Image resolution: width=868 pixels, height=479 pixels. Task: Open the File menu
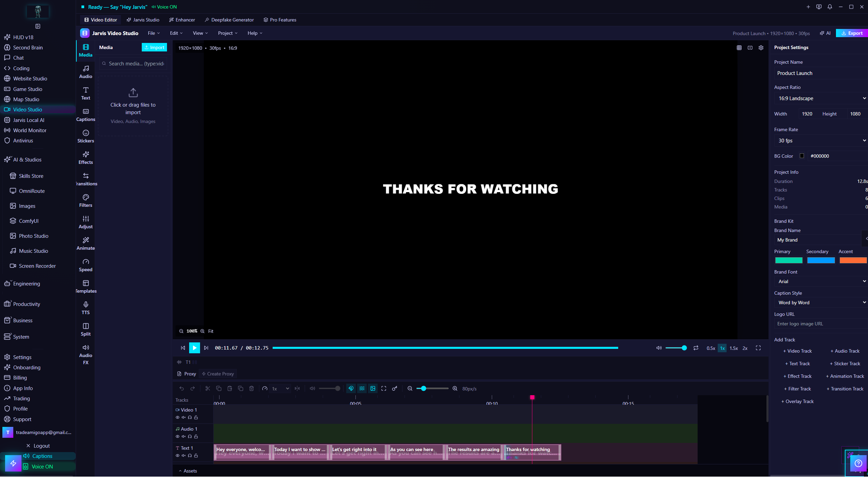[x=154, y=33]
